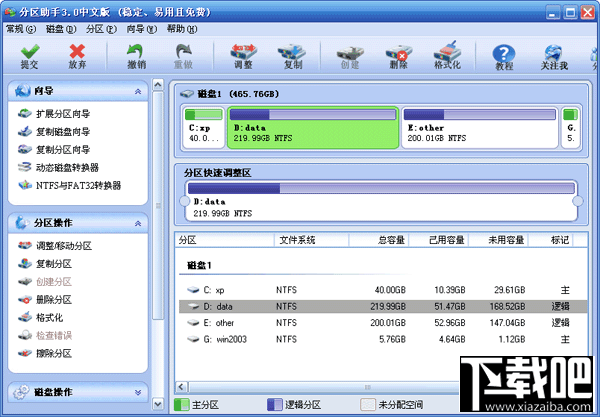Image resolution: width=600 pixels, height=417 pixels.
Task: Click left resize handle of D:data quick-adjust bar
Action: click(x=184, y=201)
